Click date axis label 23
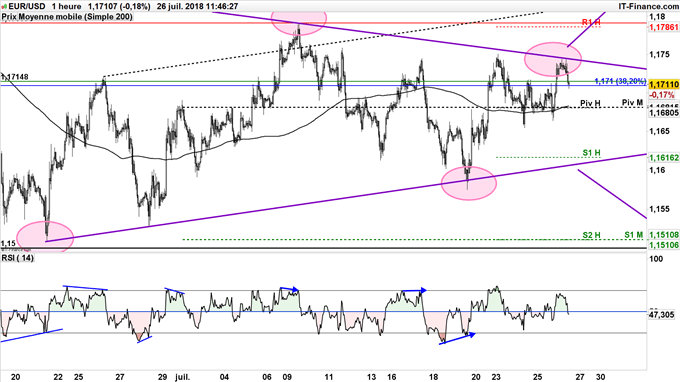Image resolution: width=680 pixels, height=382 pixels. click(496, 377)
